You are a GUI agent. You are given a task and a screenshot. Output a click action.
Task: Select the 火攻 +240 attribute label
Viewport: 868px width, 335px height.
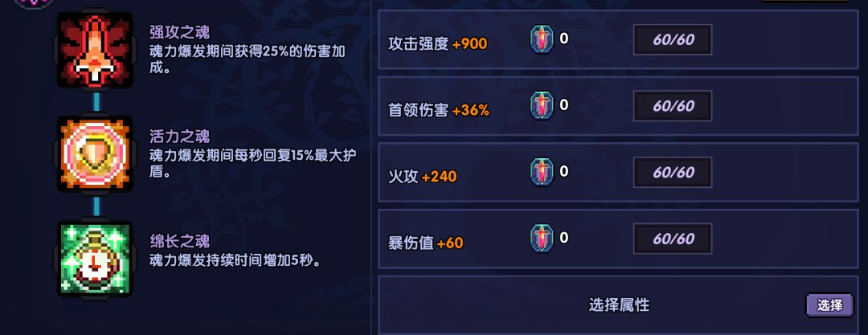422,176
